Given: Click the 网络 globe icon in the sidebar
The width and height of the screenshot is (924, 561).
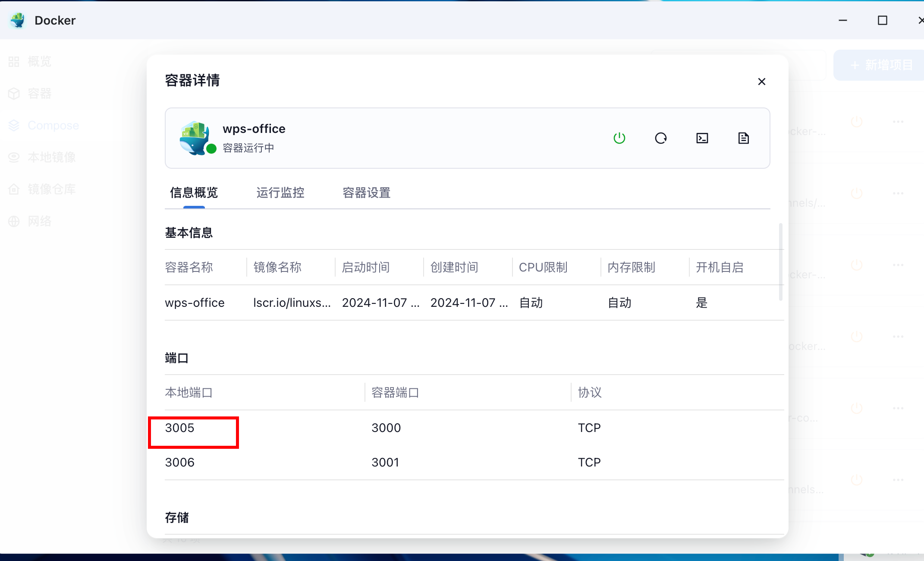Looking at the screenshot, I should coord(14,221).
